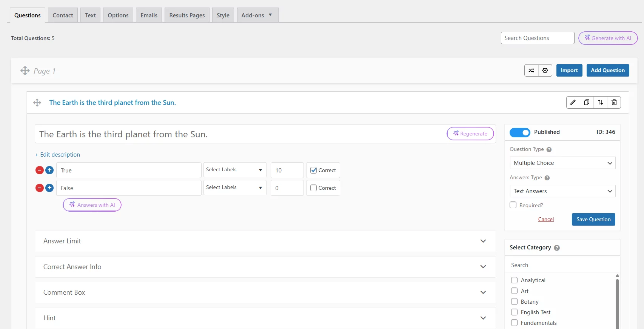Screen dimensions: 644x329
Task: Click the Add Question button
Action: (608, 71)
